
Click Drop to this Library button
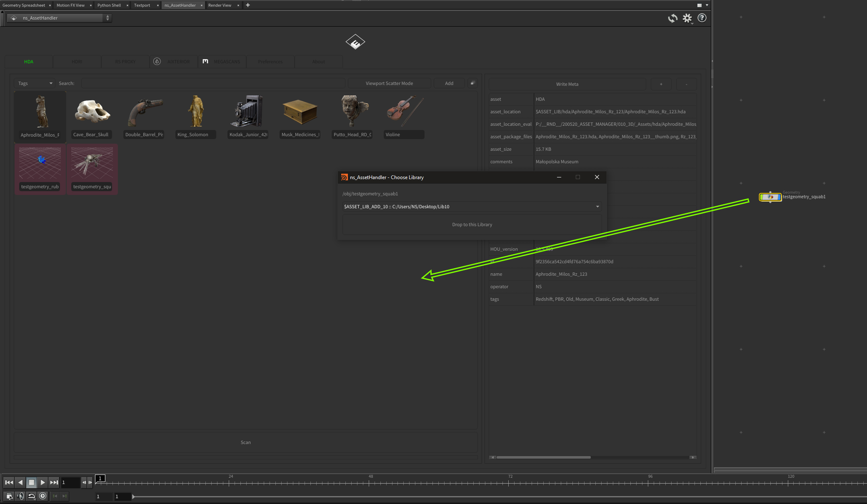472,225
